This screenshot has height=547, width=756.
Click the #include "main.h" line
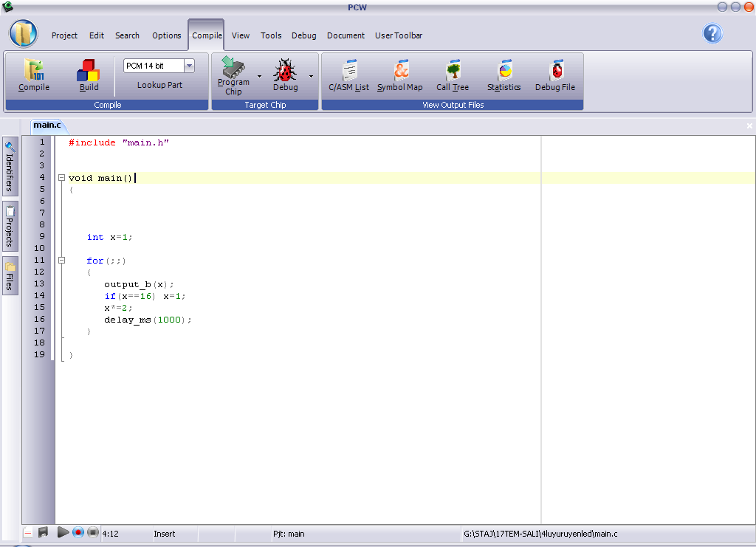(119, 142)
